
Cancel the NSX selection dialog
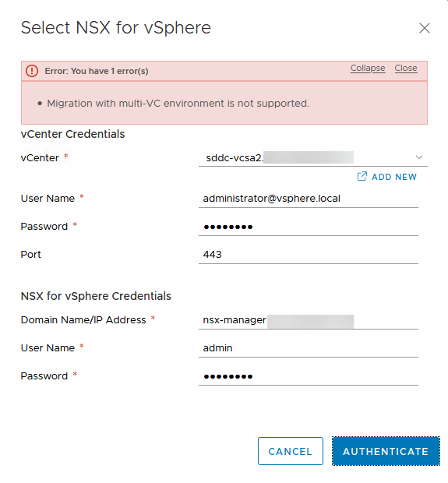point(291,451)
